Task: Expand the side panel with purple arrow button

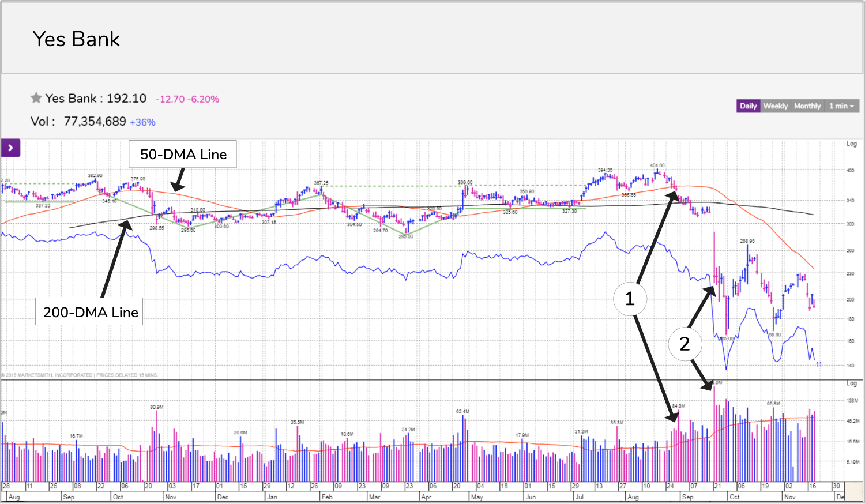Action: tap(11, 148)
